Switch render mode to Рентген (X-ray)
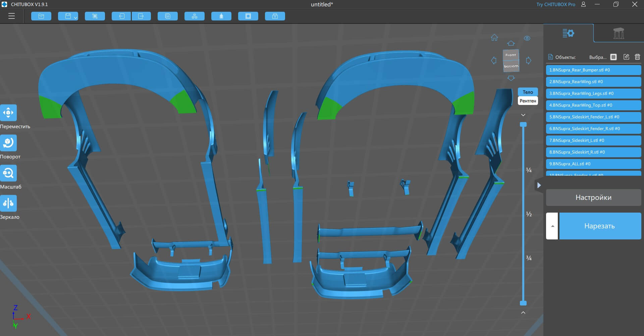Image resolution: width=644 pixels, height=336 pixels. [528, 101]
